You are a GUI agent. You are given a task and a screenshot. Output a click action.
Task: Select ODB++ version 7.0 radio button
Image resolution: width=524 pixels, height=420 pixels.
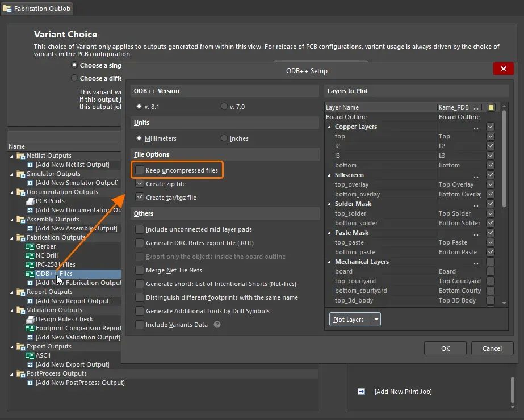click(224, 106)
